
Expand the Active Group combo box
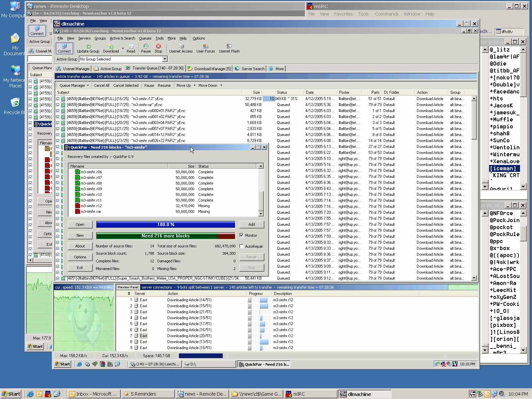pos(165,59)
